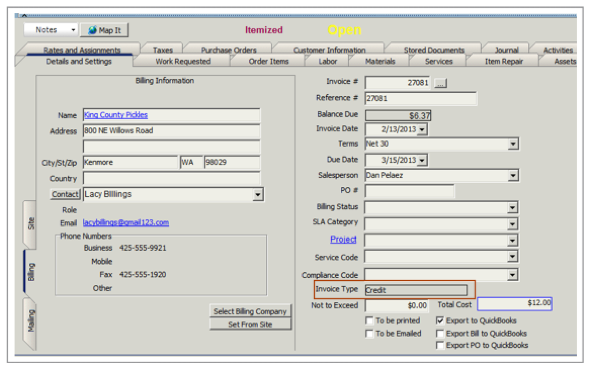The image size is (590, 370).
Task: Click the lacybillings email link
Action: [x=126, y=222]
